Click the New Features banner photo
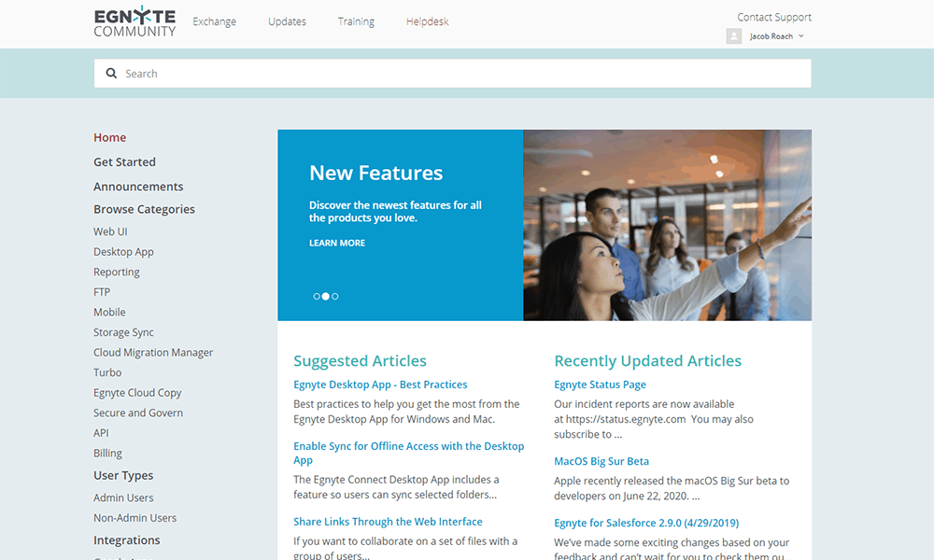The width and height of the screenshot is (934, 560). pyautogui.click(x=667, y=225)
